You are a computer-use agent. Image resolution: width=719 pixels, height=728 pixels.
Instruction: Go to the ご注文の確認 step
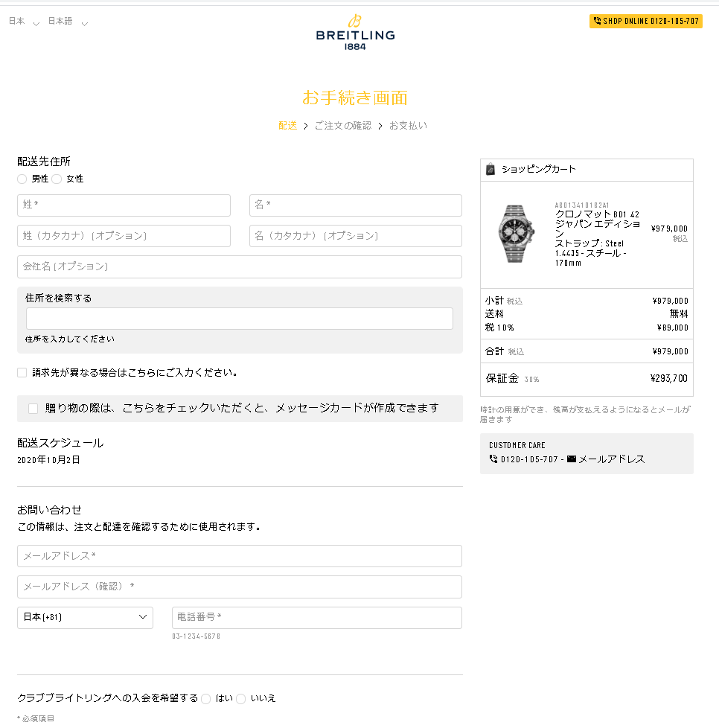click(x=342, y=126)
